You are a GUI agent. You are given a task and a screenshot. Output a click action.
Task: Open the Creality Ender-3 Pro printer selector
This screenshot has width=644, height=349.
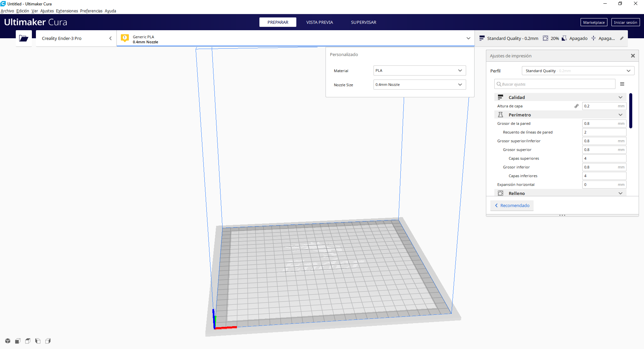(76, 38)
